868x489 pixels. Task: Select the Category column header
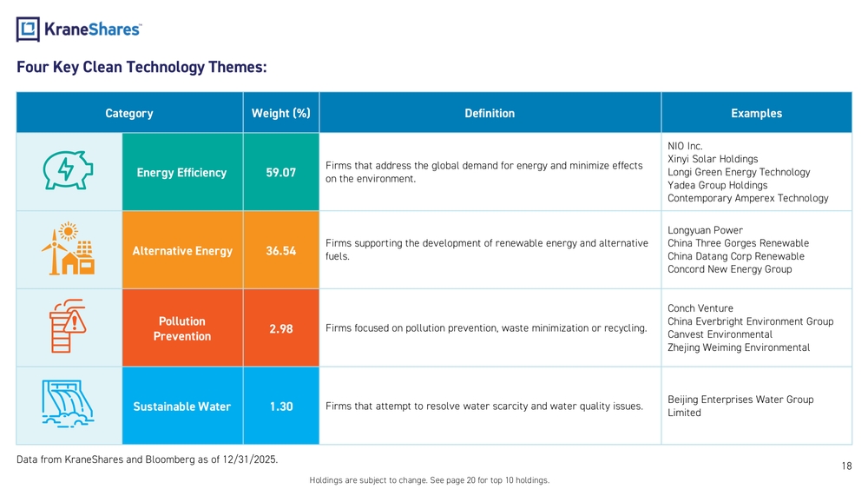(x=128, y=113)
